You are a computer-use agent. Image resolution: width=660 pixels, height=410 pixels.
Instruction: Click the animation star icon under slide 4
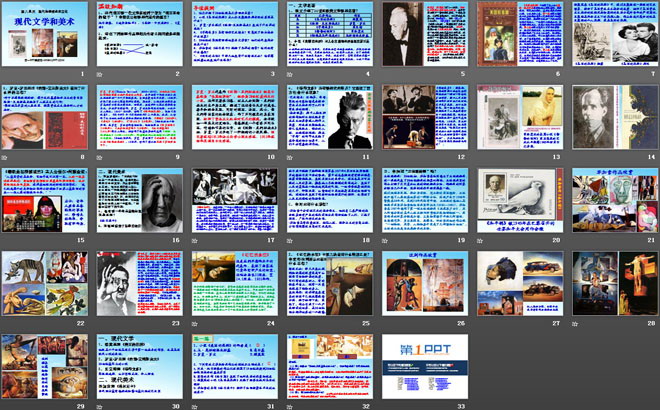tap(290, 75)
